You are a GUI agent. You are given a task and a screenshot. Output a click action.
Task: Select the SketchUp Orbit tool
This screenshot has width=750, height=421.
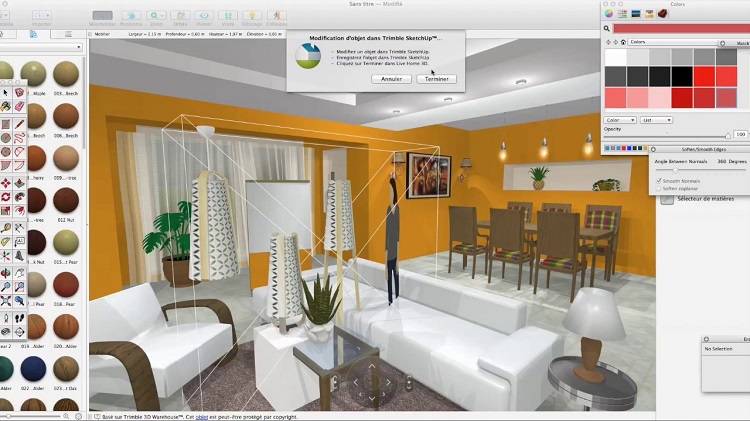[x=5, y=274]
